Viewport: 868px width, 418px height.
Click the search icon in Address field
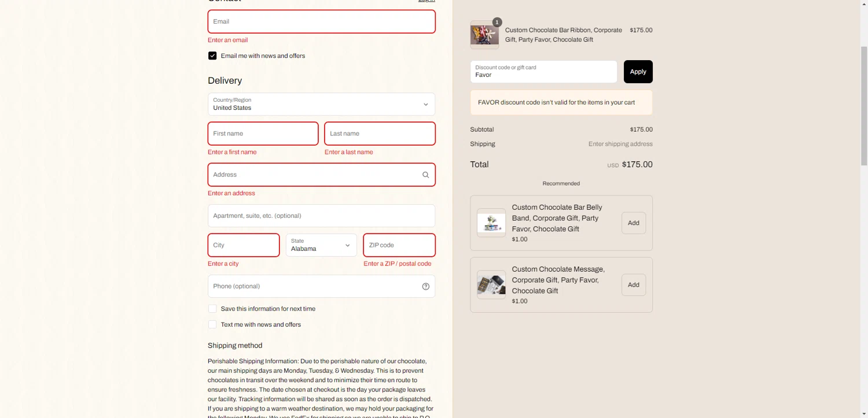click(x=425, y=175)
